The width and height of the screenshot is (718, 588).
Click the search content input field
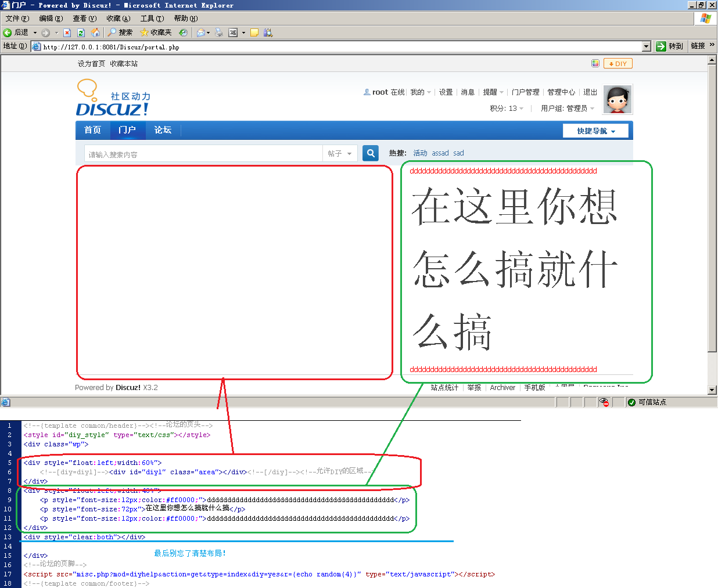203,154
